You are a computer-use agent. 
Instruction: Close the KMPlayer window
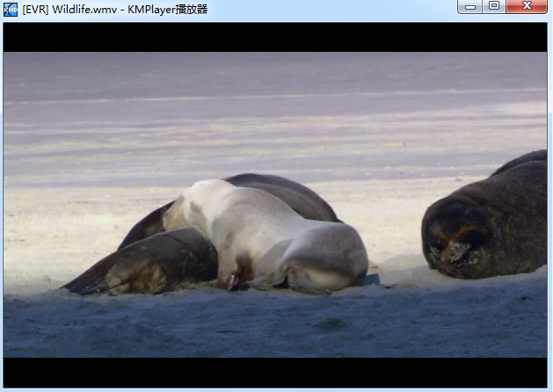click(x=528, y=6)
